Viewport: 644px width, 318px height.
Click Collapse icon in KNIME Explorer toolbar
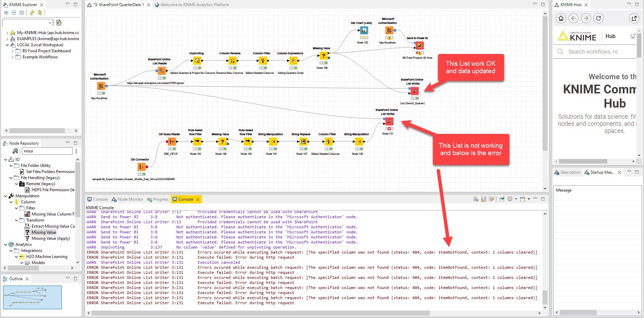click(14, 12)
